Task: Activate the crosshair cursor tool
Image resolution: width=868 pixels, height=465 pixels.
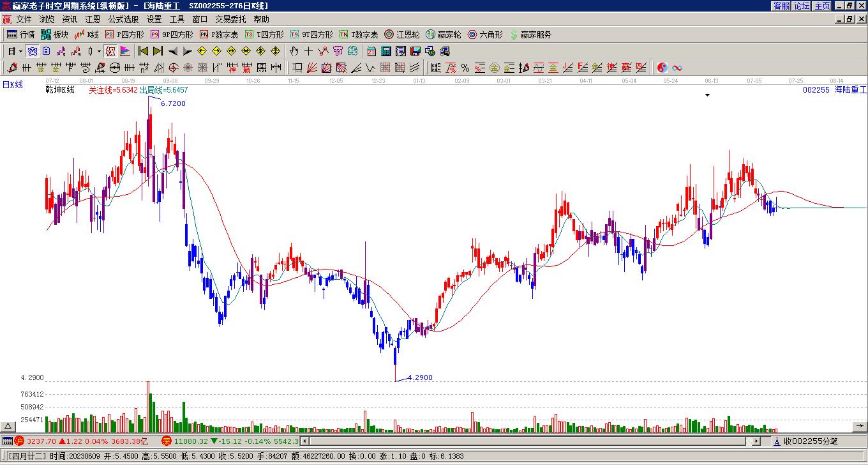Action: 308,51
